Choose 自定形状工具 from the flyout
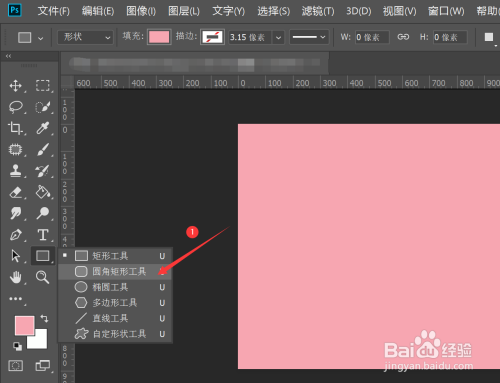 pos(115,334)
